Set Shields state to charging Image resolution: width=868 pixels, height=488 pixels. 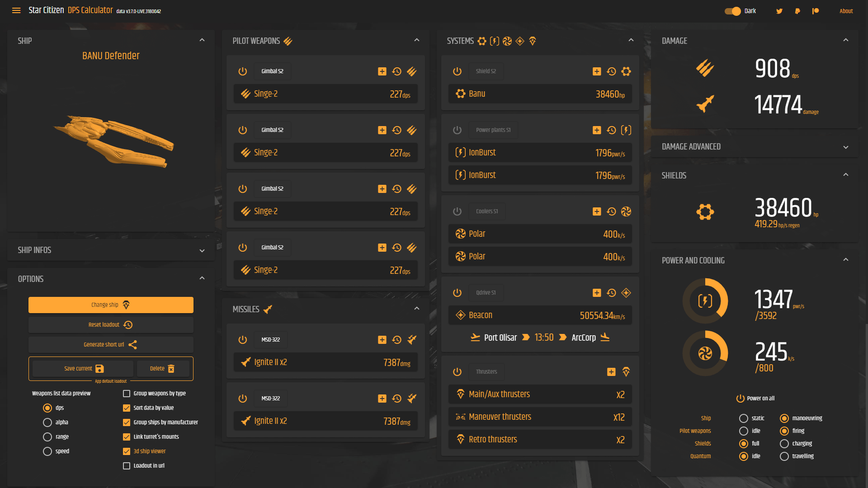pyautogui.click(x=784, y=444)
